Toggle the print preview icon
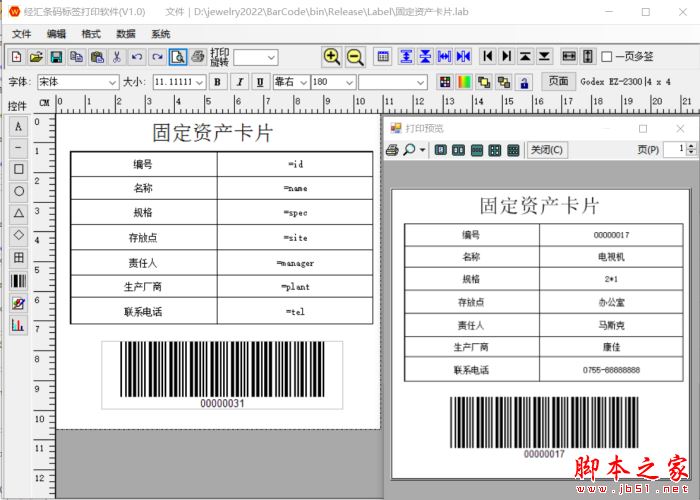The image size is (700, 500). (178, 57)
